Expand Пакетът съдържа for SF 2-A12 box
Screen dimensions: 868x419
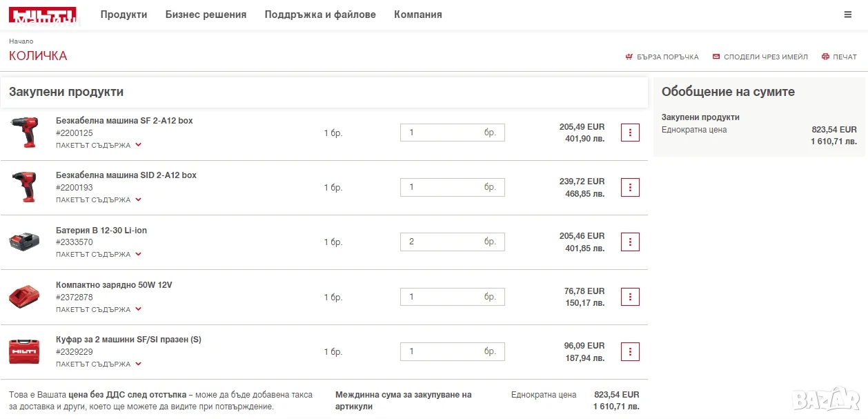tap(99, 146)
